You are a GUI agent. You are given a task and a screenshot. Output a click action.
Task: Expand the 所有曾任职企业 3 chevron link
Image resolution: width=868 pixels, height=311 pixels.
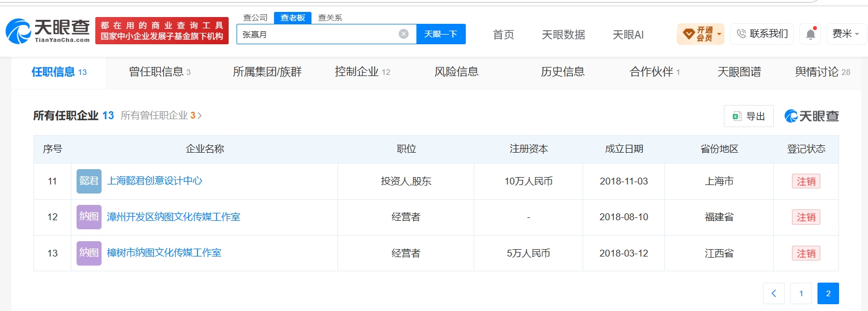pos(162,116)
